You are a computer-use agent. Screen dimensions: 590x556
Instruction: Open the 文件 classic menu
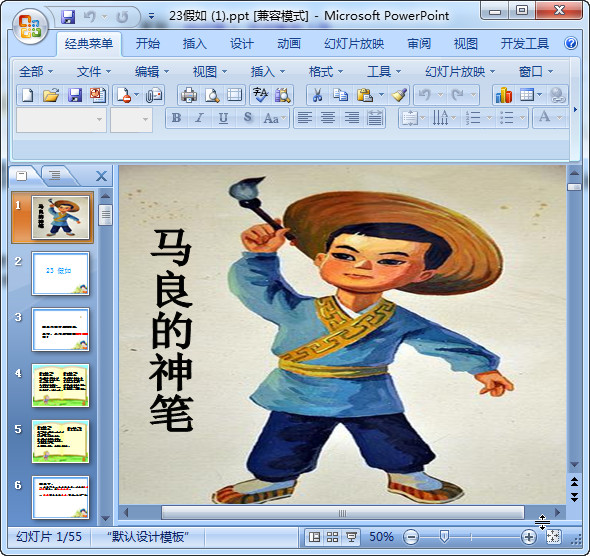[x=94, y=71]
